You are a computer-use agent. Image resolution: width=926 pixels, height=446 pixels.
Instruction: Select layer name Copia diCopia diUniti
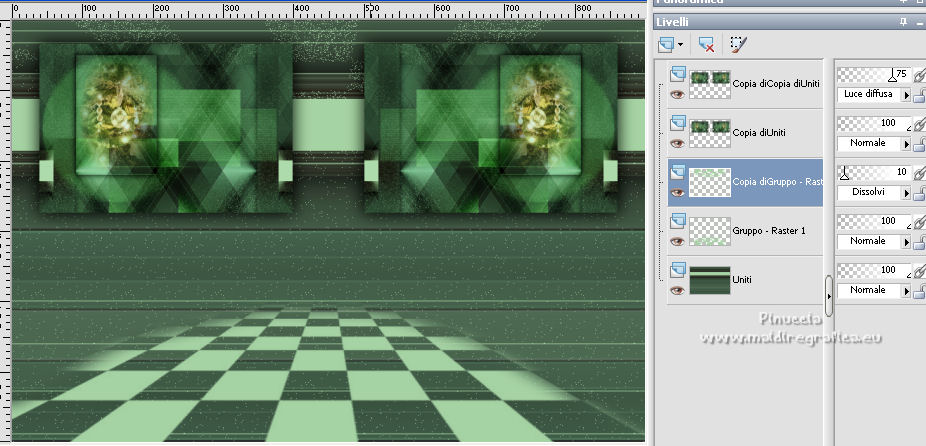coord(776,84)
